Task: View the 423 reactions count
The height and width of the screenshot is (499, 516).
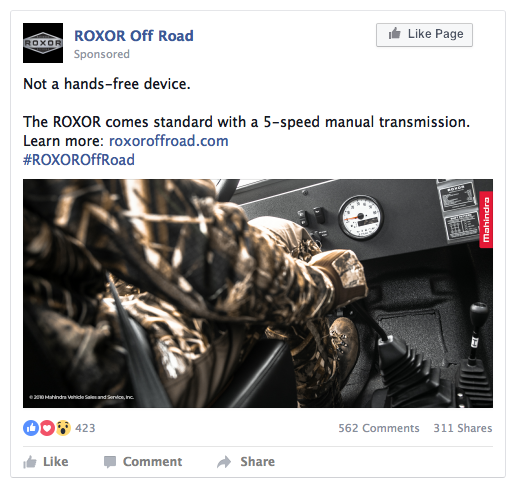Action: coord(85,428)
